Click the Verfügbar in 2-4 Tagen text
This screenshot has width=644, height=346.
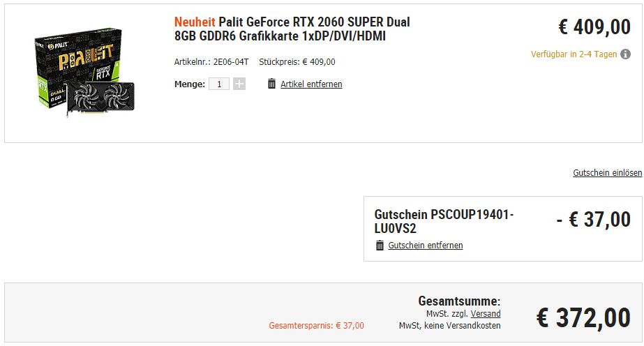(574, 54)
